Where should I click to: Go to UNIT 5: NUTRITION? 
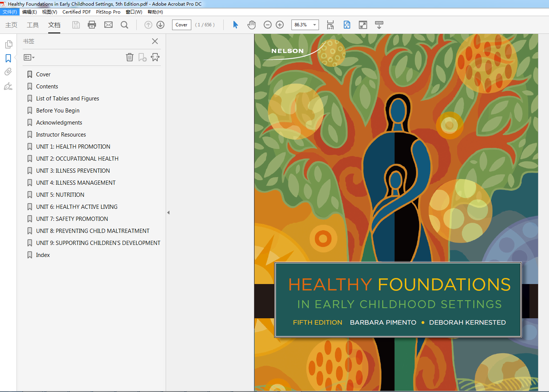pyautogui.click(x=60, y=195)
